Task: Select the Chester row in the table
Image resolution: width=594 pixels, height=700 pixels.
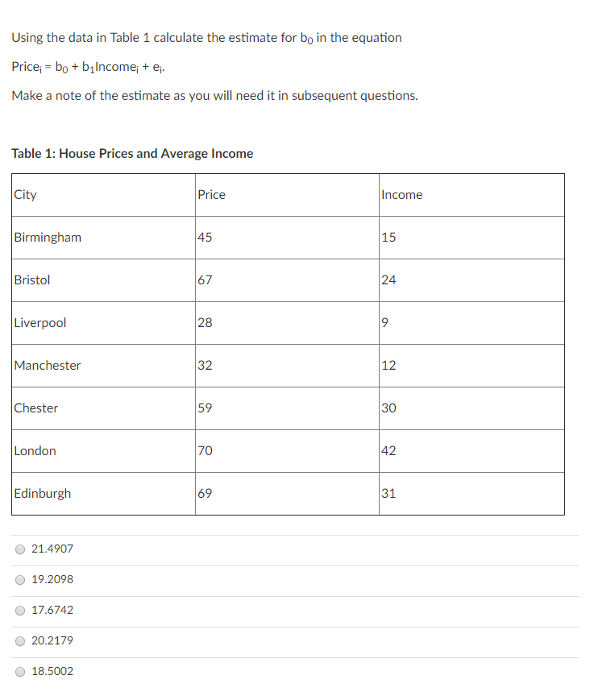Action: click(36, 408)
